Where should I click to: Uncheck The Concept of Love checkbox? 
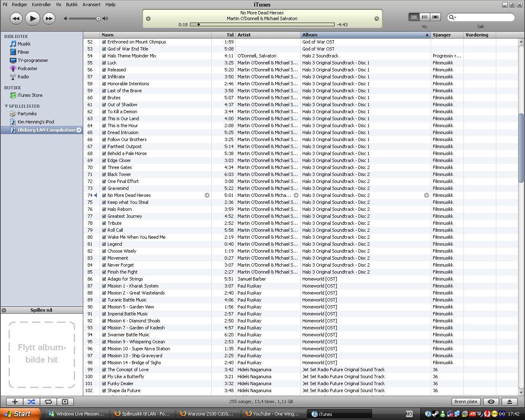point(104,370)
